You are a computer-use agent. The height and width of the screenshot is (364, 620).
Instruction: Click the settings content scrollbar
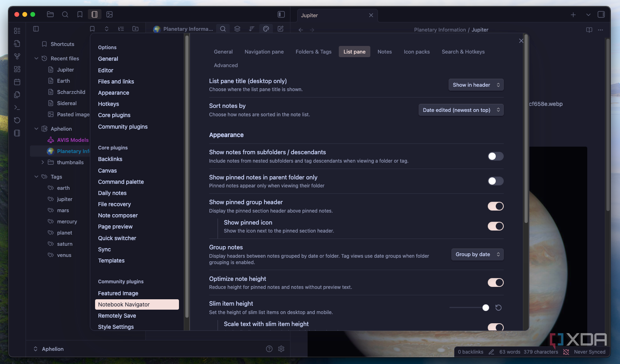click(526, 129)
